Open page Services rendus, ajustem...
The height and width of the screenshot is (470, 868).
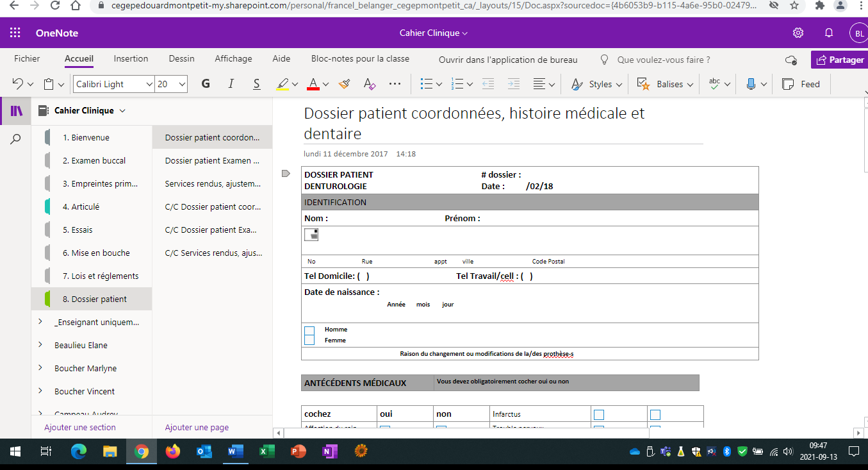pyautogui.click(x=212, y=183)
